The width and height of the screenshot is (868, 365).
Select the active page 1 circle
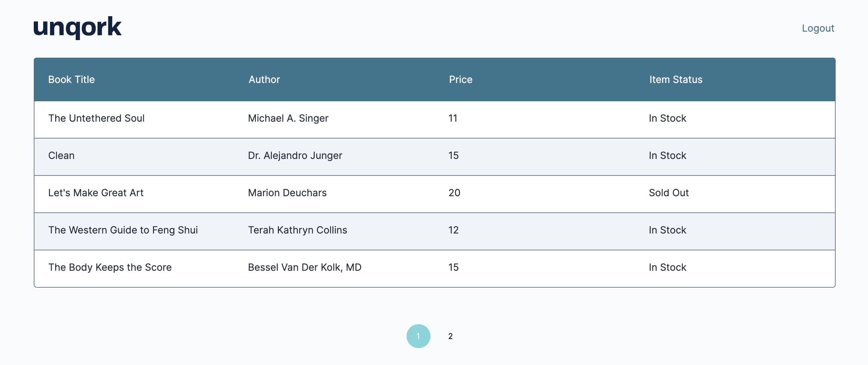pyautogui.click(x=418, y=336)
